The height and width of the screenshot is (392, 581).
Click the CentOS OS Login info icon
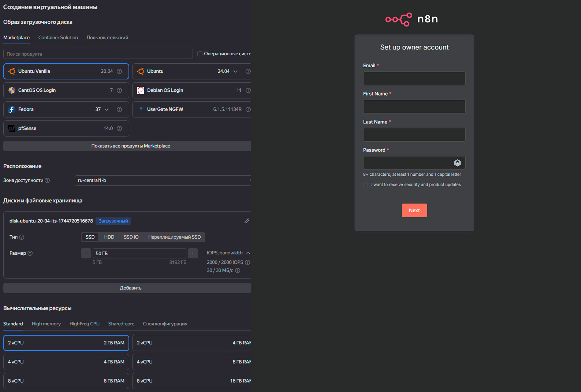(x=119, y=90)
